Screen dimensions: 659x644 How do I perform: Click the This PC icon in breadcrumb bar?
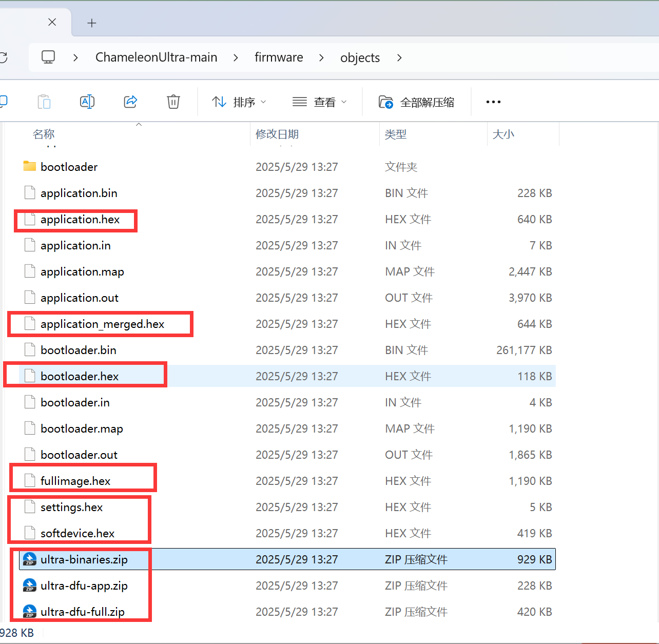(x=48, y=57)
